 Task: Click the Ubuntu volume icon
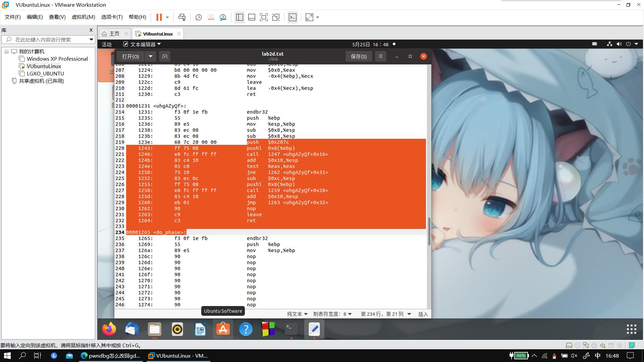tap(619, 44)
